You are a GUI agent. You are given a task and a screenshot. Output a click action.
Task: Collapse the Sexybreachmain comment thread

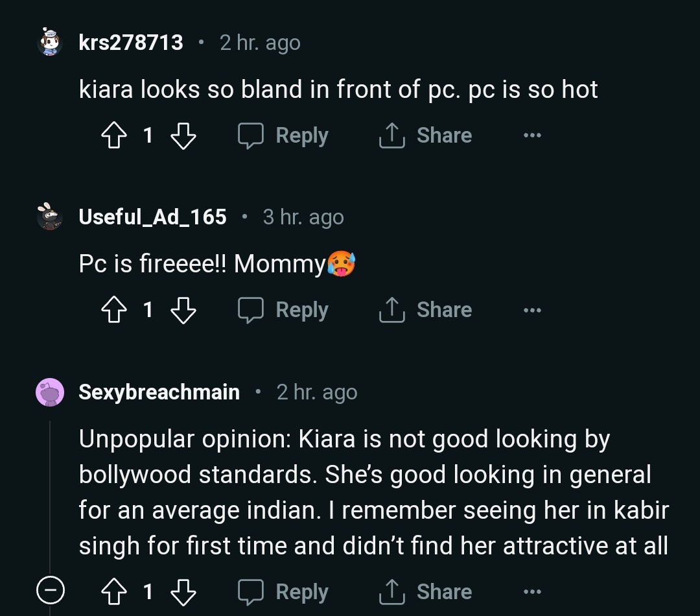(50, 591)
